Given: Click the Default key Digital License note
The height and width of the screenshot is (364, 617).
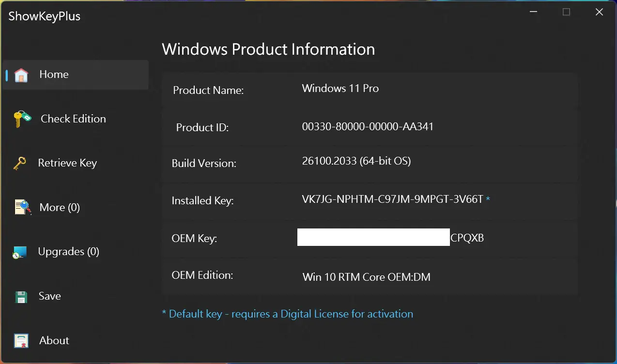Looking at the screenshot, I should click(287, 314).
